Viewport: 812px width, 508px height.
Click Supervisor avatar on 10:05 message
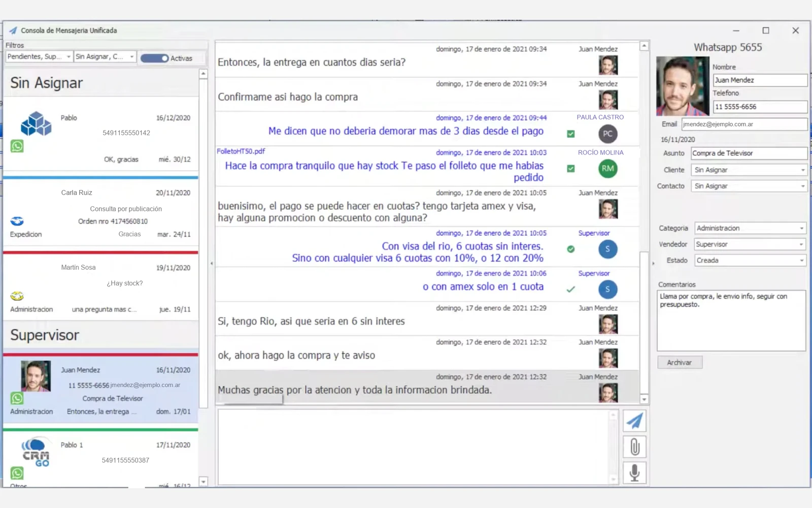click(x=607, y=249)
